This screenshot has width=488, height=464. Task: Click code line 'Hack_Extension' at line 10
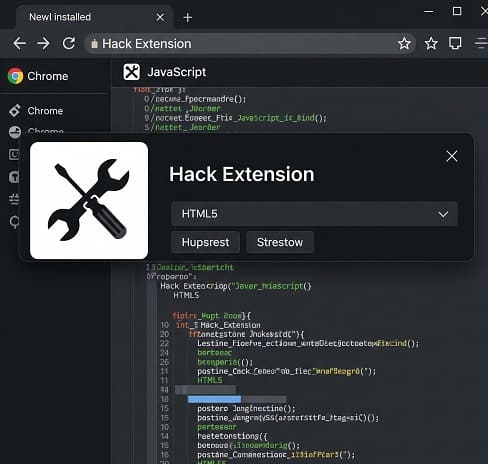(230, 325)
